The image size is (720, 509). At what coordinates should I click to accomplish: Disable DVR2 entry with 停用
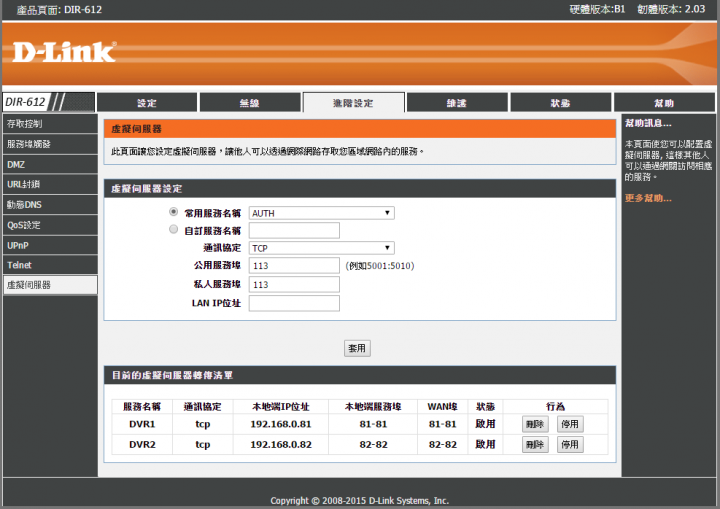(570, 444)
